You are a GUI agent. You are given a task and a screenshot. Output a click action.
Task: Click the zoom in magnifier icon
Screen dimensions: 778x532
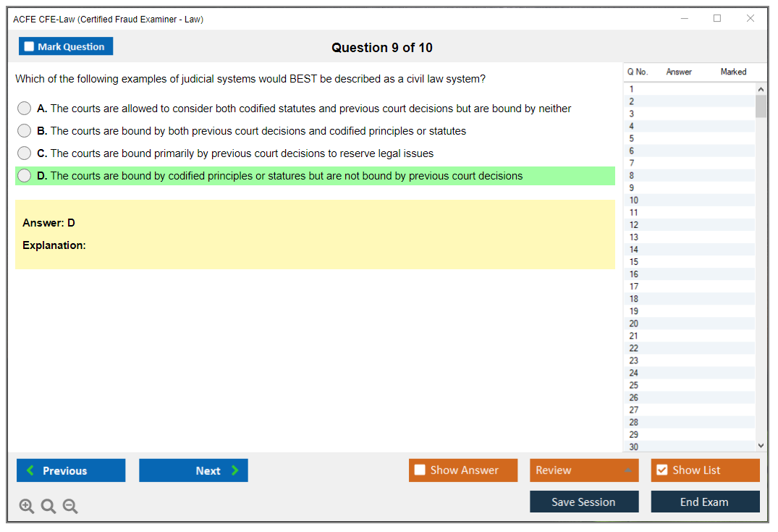pos(27,506)
